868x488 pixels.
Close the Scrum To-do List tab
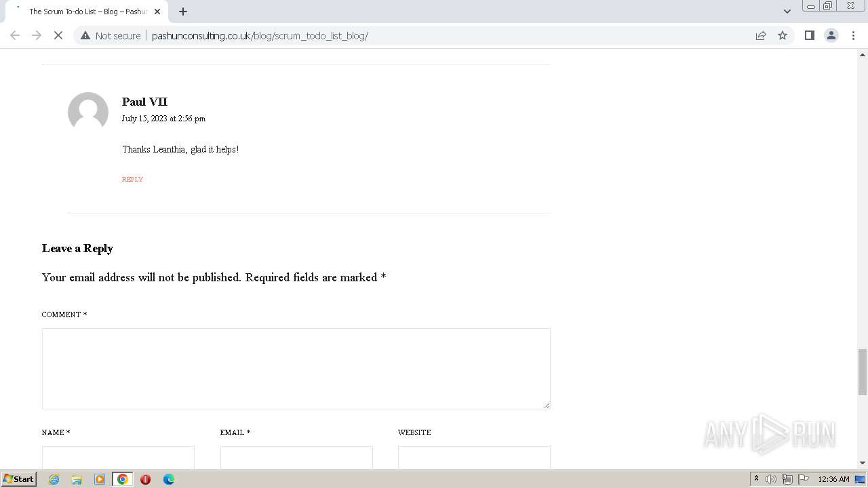(157, 12)
